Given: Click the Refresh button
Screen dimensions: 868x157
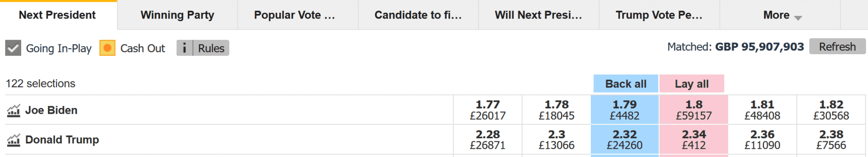Looking at the screenshot, I should (x=837, y=47).
